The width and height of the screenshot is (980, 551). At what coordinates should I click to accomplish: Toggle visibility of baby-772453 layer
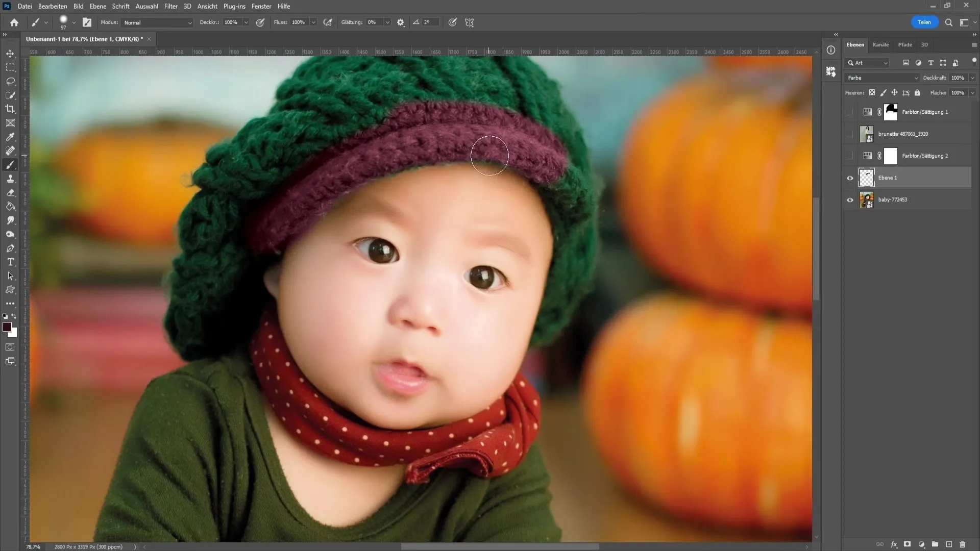point(849,199)
